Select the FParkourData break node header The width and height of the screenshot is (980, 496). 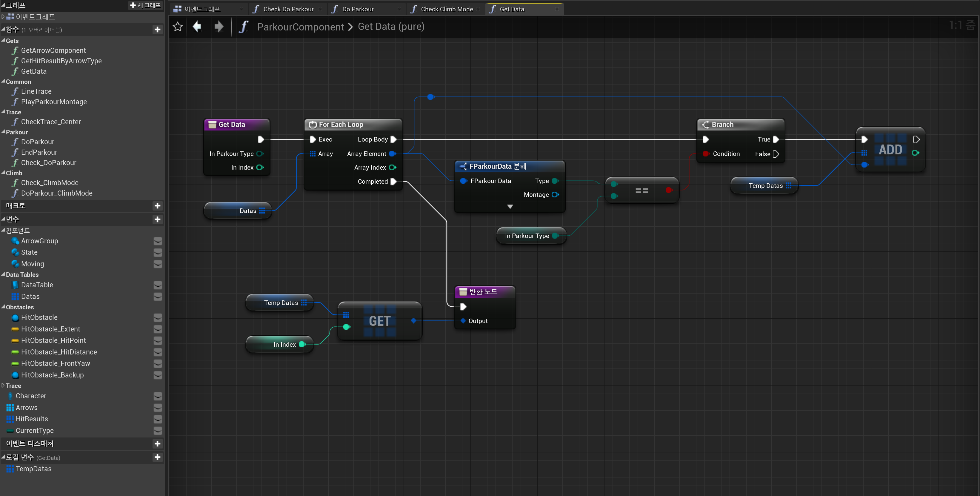point(510,166)
